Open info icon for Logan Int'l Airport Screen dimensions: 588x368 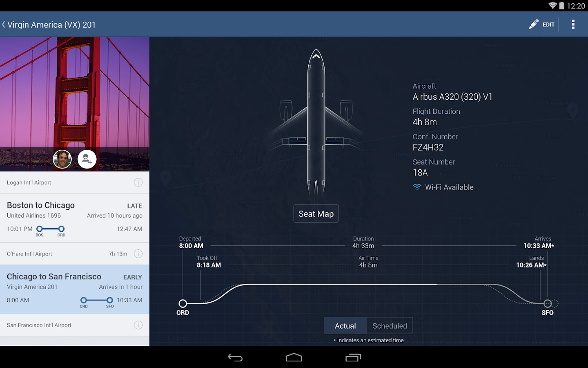click(x=138, y=182)
